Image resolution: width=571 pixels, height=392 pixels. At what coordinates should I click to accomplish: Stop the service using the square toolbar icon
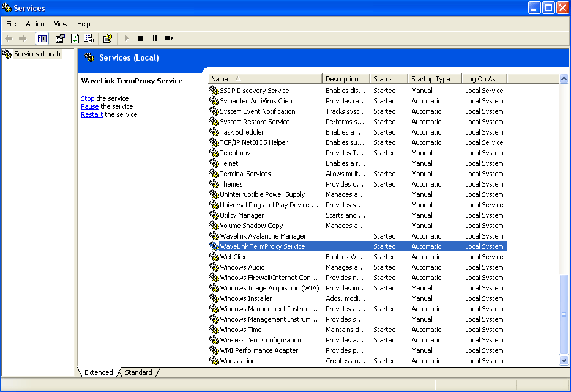140,38
